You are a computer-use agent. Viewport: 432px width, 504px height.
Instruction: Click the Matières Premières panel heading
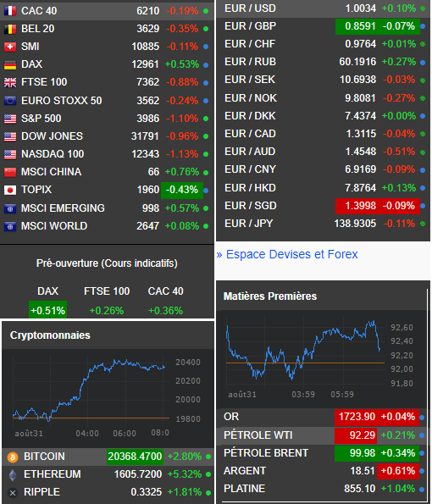[270, 296]
